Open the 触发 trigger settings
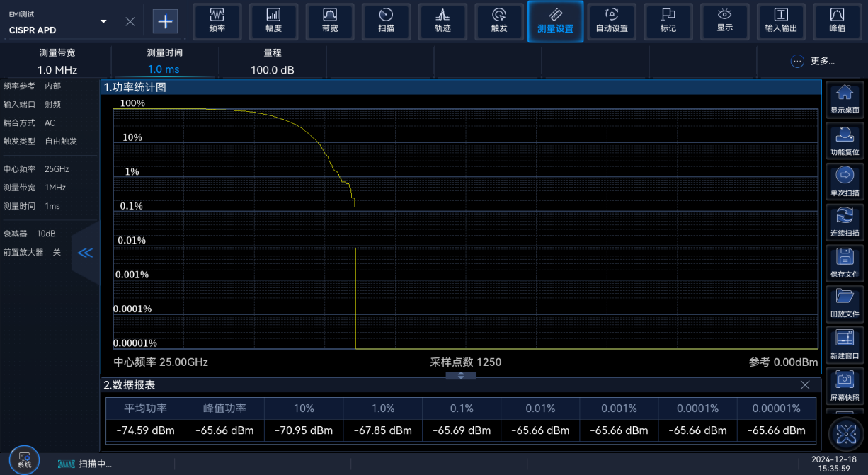 tap(499, 21)
